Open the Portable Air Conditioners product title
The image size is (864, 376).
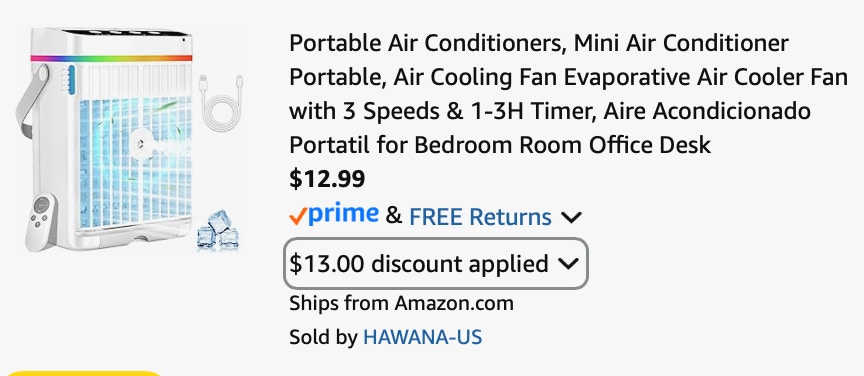[x=568, y=94]
